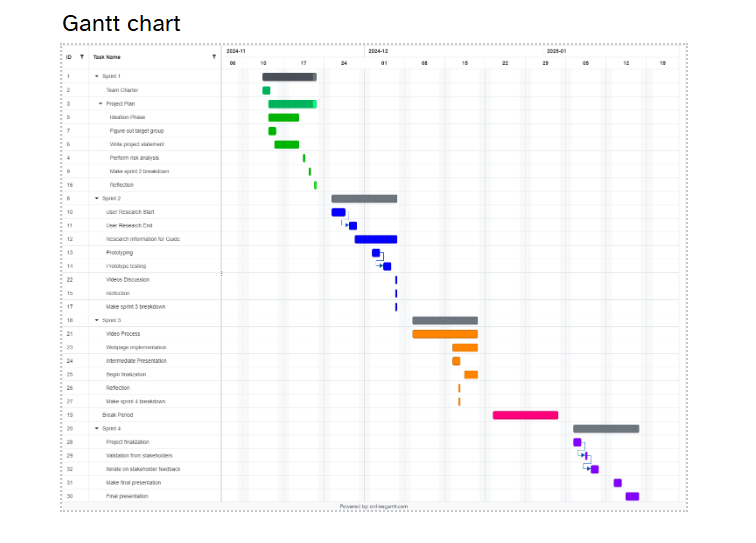Click the gray Sprint 1 summary bar
The height and width of the screenshot is (543, 756).
(289, 77)
